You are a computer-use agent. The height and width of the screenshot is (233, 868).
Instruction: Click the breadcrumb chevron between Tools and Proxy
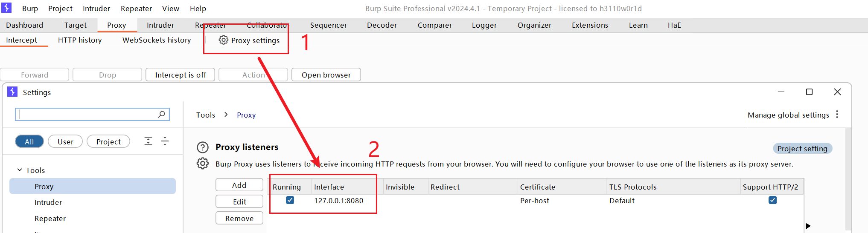pos(226,115)
